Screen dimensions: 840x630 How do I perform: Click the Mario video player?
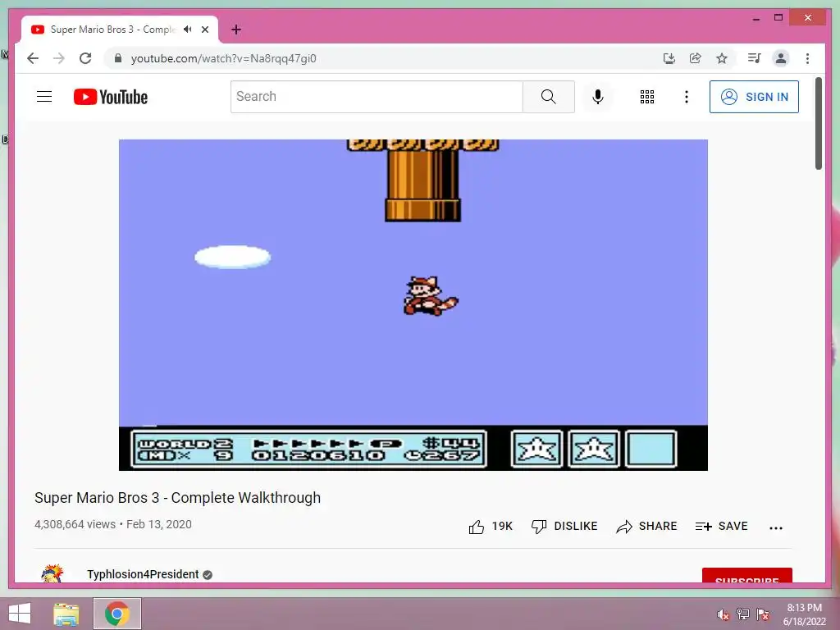pos(413,305)
